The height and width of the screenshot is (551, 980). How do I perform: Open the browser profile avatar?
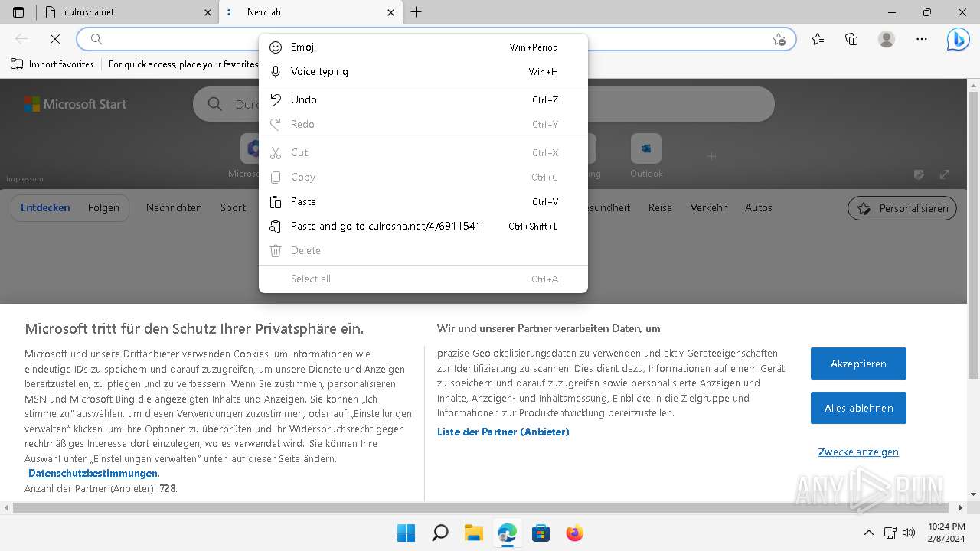(887, 39)
